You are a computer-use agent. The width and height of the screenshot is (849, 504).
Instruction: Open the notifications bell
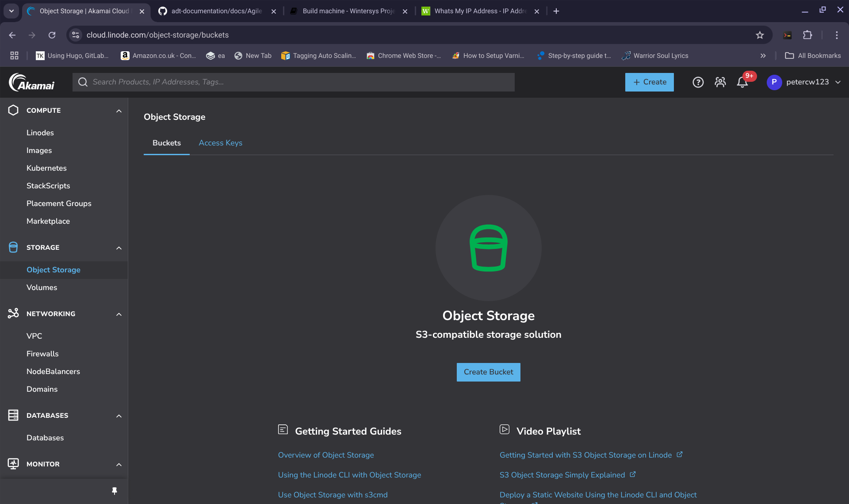(x=742, y=82)
